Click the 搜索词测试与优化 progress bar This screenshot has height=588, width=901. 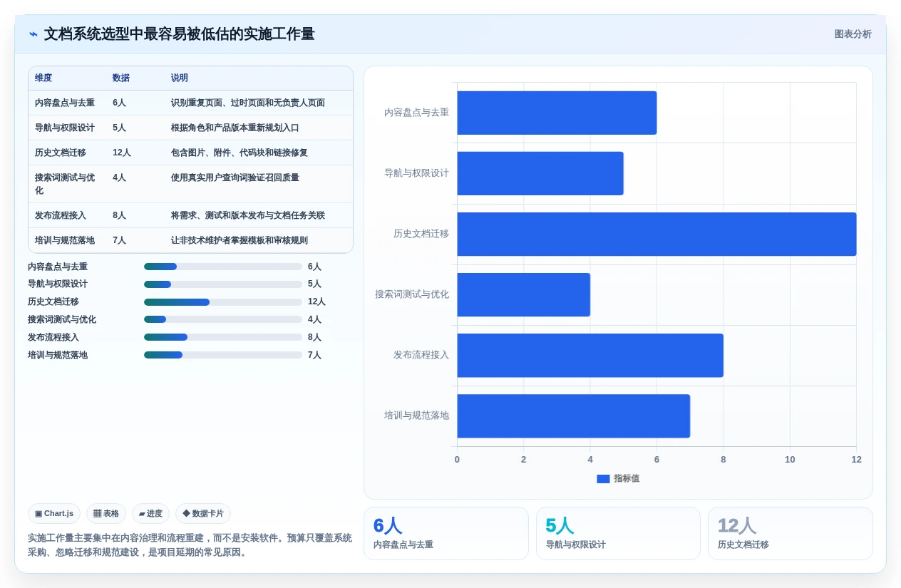[223, 319]
